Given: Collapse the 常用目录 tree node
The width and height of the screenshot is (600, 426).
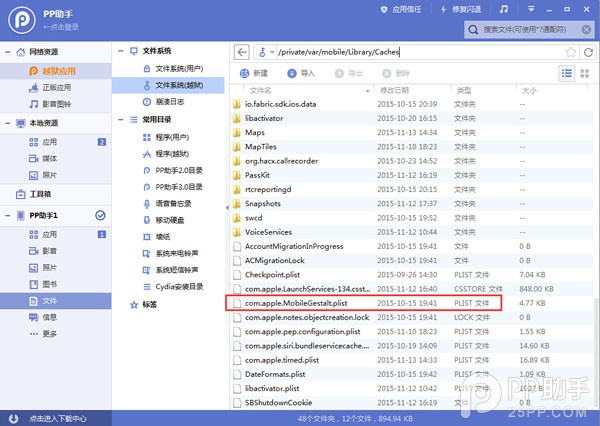Looking at the screenshot, I should coord(121,119).
